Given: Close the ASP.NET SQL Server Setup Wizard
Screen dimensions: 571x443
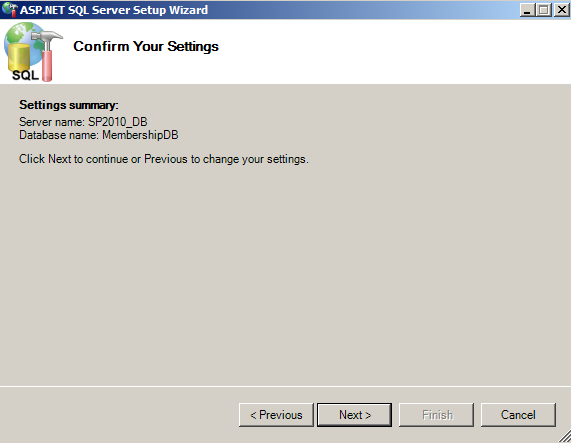Looking at the screenshot, I should [562, 10].
